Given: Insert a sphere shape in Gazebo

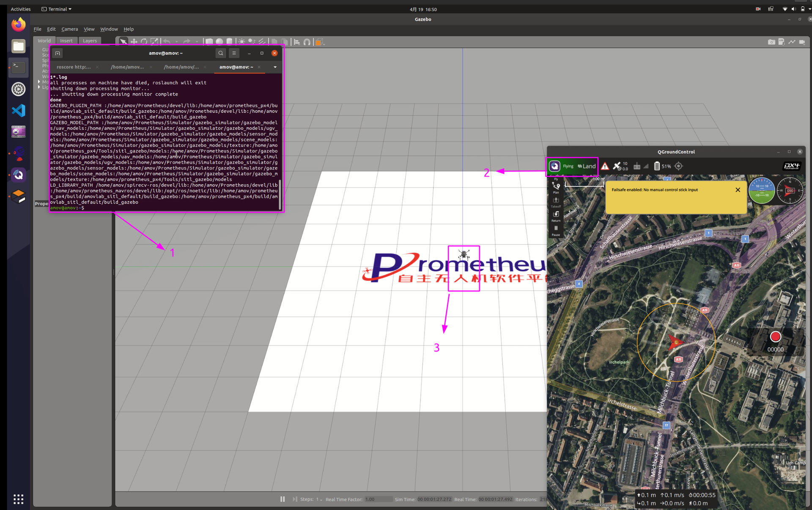Looking at the screenshot, I should tap(219, 41).
